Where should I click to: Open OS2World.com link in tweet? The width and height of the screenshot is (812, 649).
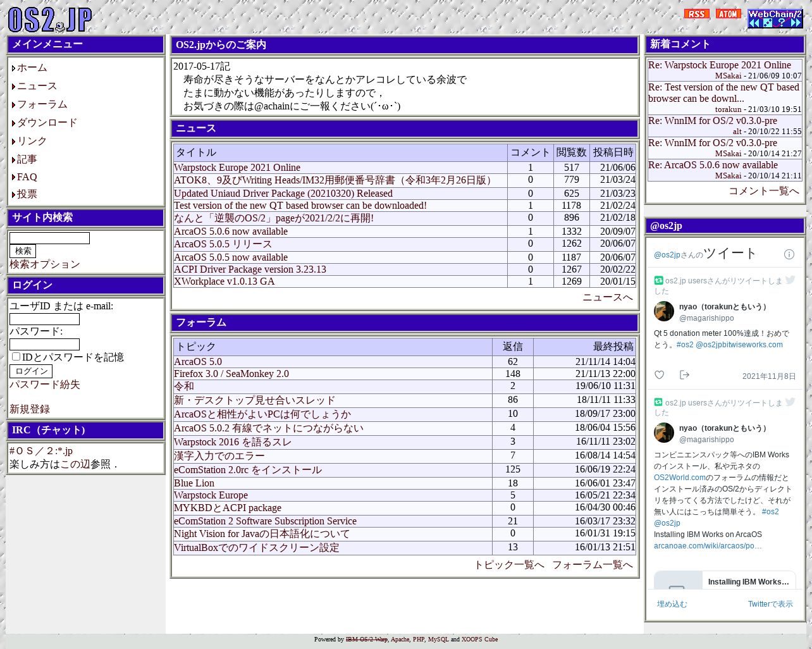[x=680, y=478]
